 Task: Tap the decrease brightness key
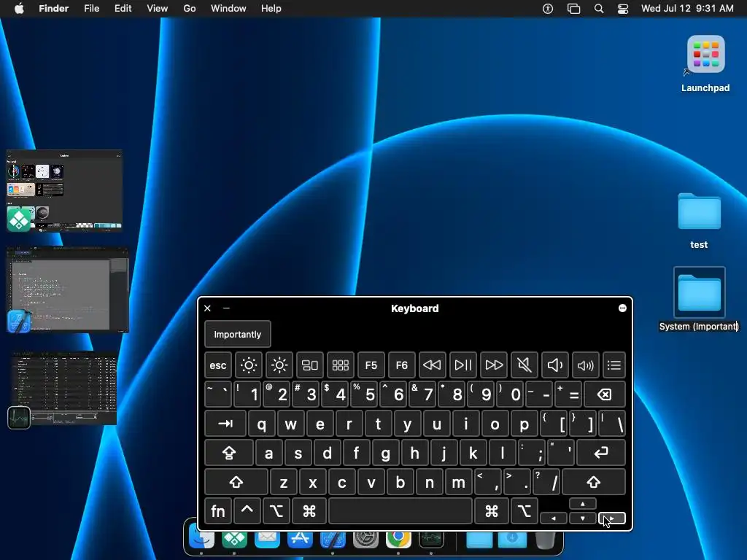coord(249,365)
